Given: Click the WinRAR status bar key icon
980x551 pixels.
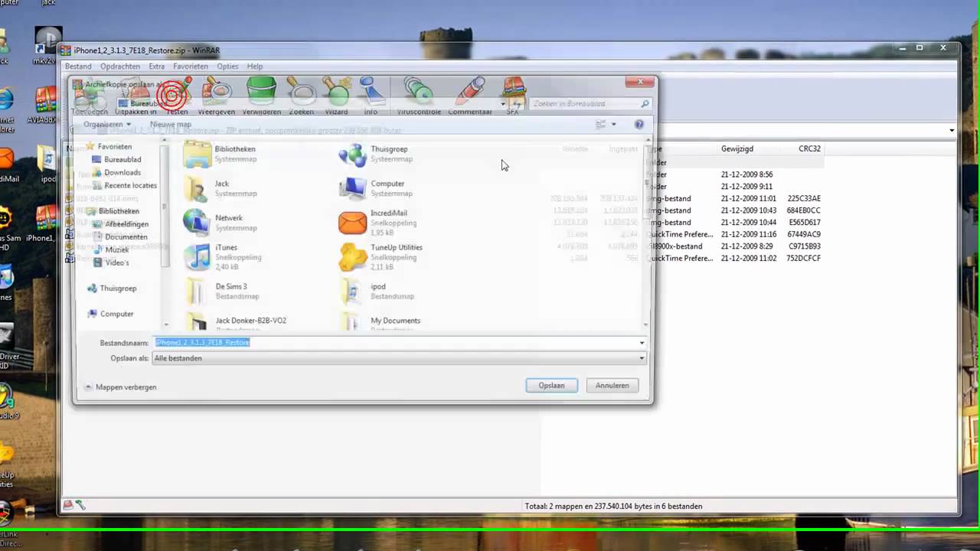Looking at the screenshot, I should pos(80,505).
